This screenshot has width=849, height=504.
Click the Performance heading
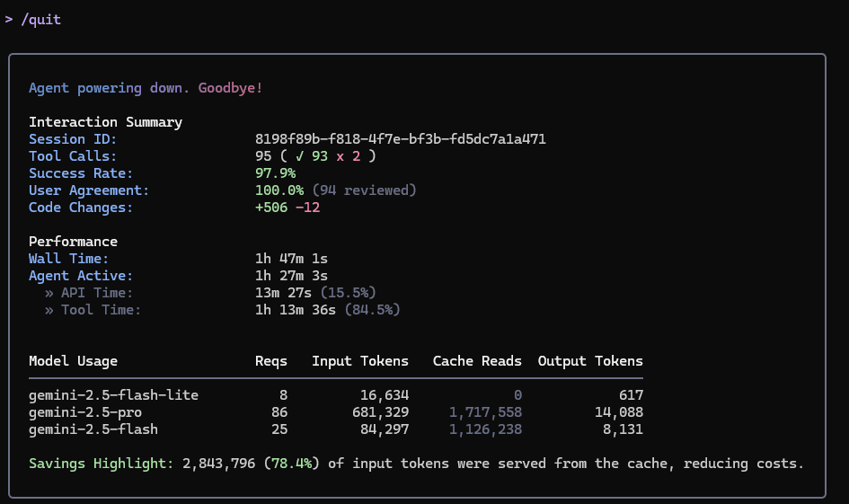pos(73,242)
